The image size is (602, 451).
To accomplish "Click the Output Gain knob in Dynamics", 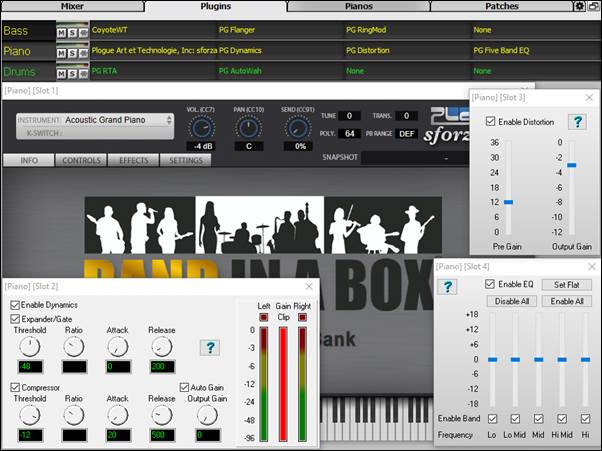I will click(x=207, y=415).
